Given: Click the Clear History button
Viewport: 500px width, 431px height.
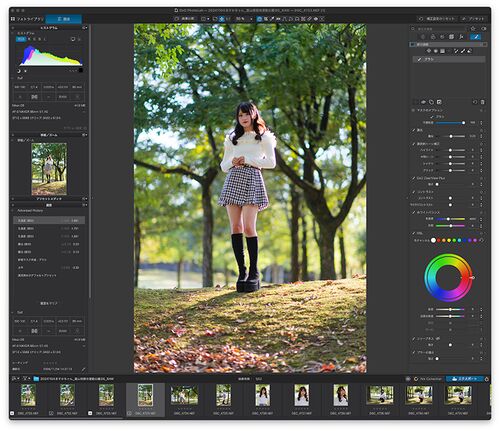Looking at the screenshot, I should click(x=49, y=304).
